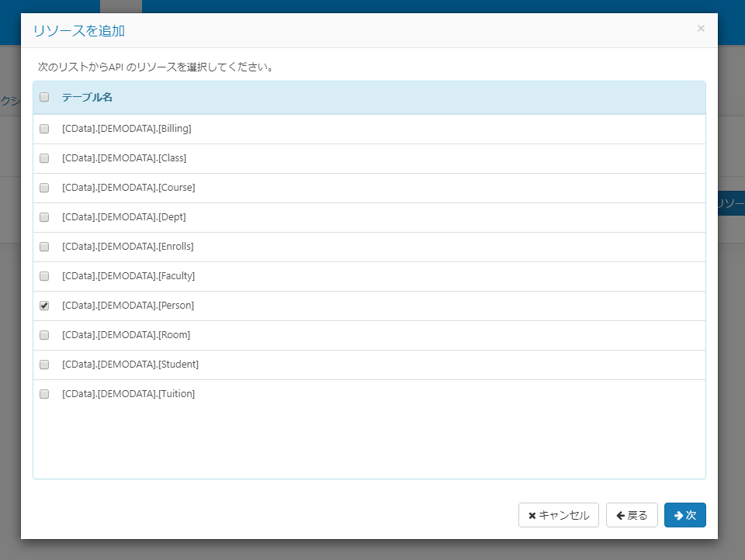Screen dimensions: 745x560
Task: Check the Student table checkbox
Action: [x=44, y=365]
